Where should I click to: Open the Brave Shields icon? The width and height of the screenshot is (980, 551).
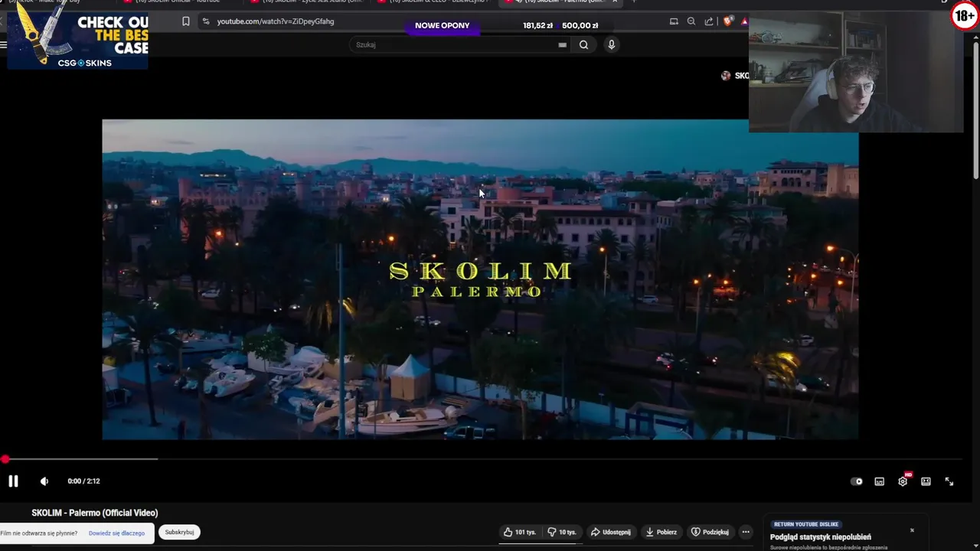click(727, 21)
